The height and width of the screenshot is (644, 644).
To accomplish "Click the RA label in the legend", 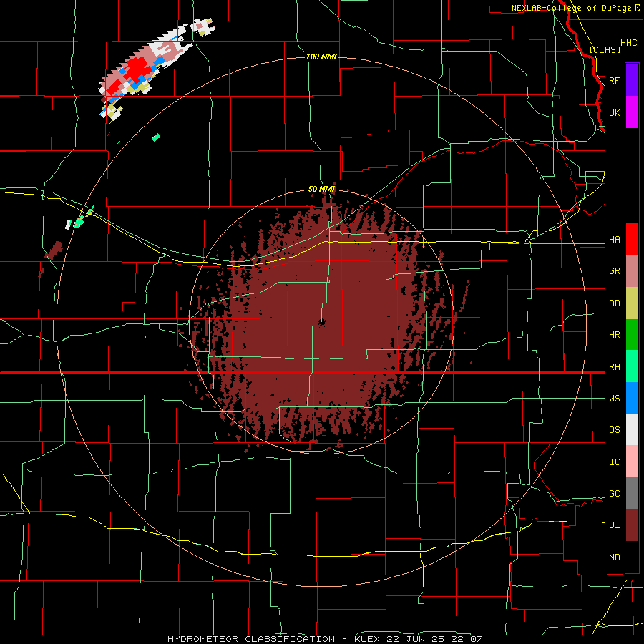I will [x=614, y=367].
